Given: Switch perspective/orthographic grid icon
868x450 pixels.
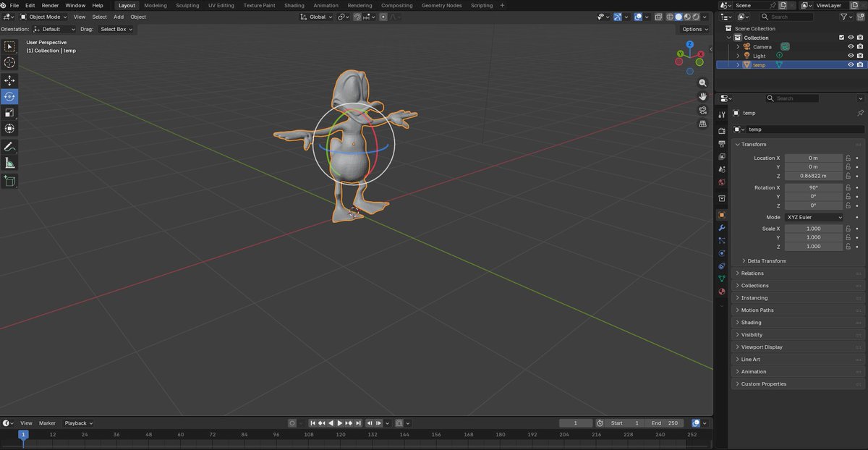Looking at the screenshot, I should pyautogui.click(x=702, y=124).
